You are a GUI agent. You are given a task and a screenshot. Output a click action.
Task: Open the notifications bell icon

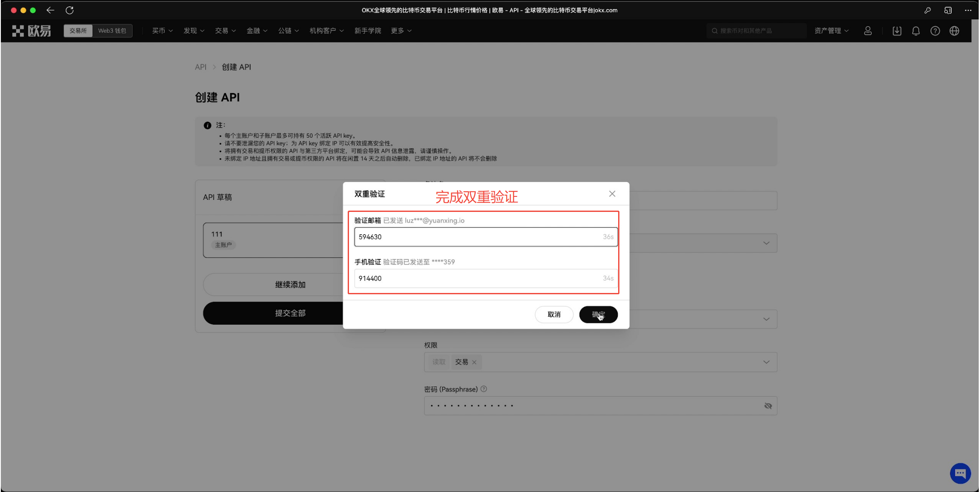click(x=916, y=31)
